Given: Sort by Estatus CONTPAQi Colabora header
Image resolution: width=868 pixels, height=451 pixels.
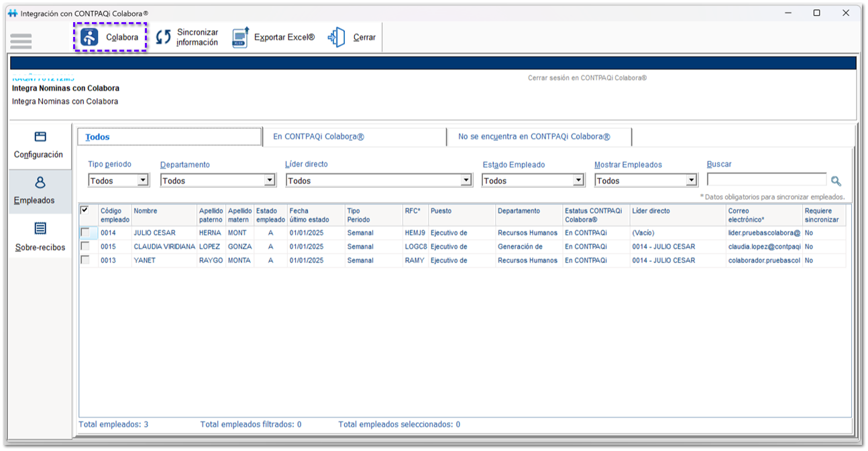Looking at the screenshot, I should click(596, 215).
